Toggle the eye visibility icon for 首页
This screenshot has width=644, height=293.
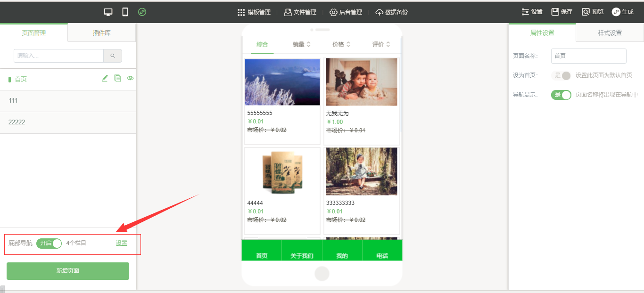click(x=130, y=79)
